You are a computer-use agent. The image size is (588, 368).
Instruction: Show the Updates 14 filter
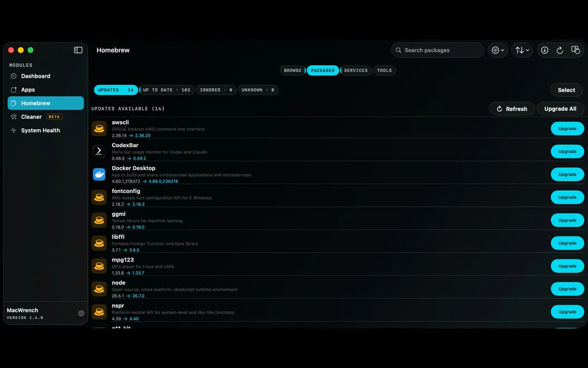pyautogui.click(x=116, y=90)
